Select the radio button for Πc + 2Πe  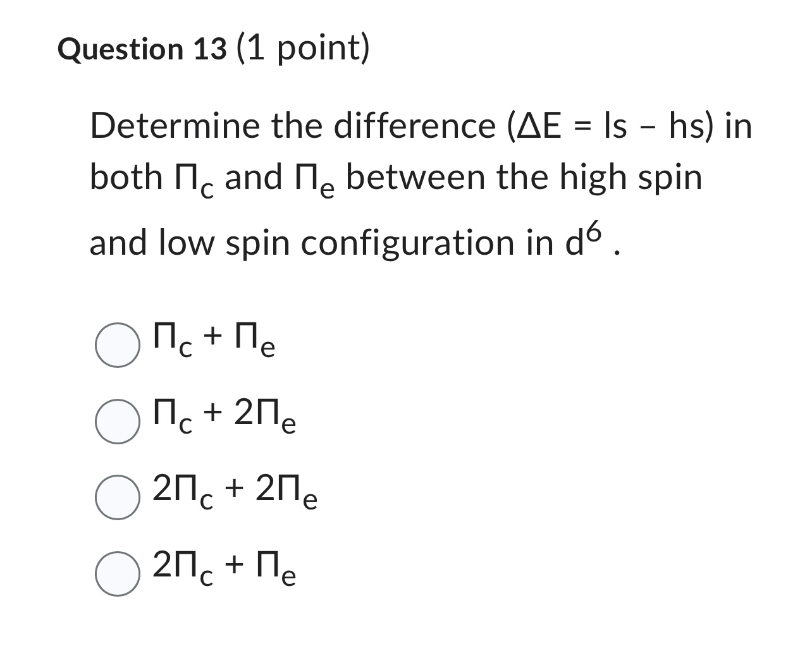(x=118, y=421)
